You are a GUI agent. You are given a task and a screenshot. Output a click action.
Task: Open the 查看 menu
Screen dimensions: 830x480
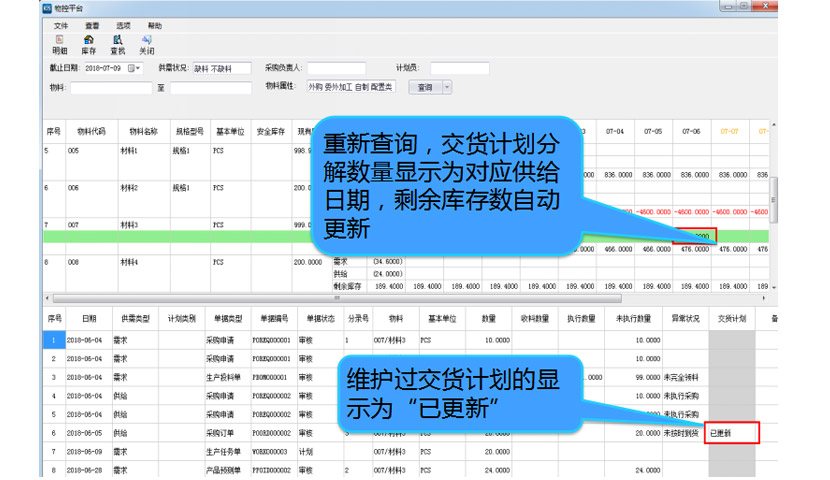pos(92,25)
